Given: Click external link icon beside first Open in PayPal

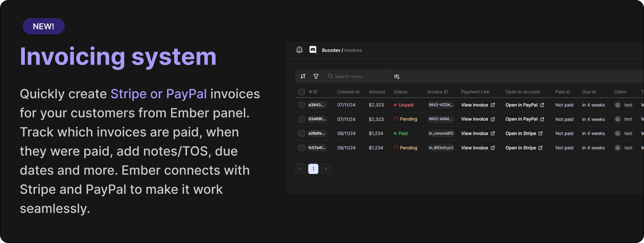Looking at the screenshot, I should coord(542,105).
